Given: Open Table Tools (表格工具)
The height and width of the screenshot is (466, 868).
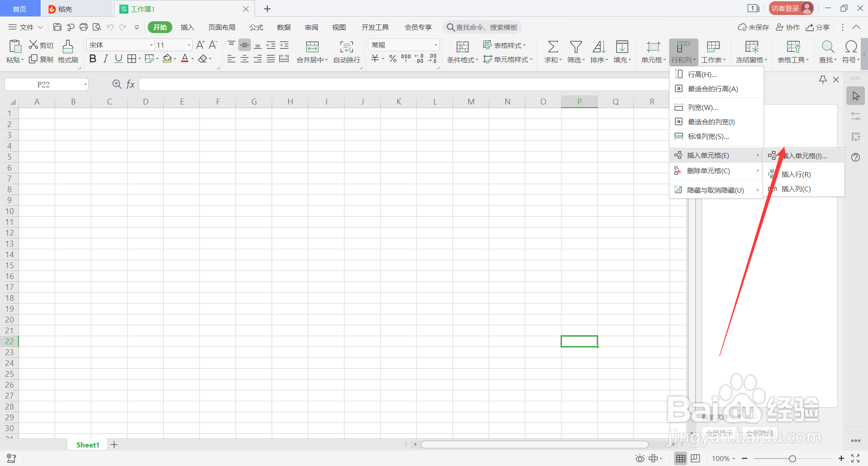Looking at the screenshot, I should pos(793,52).
